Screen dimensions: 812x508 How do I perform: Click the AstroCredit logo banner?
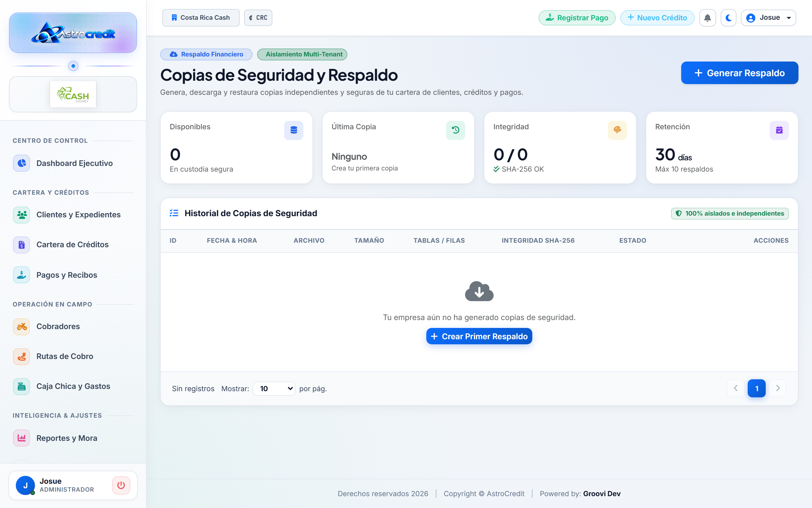73,33
